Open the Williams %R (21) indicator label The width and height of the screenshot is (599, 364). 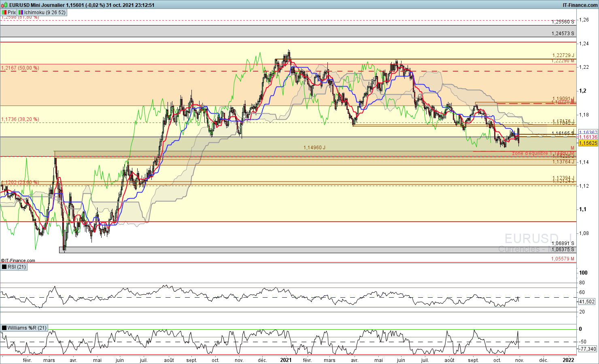(27, 328)
